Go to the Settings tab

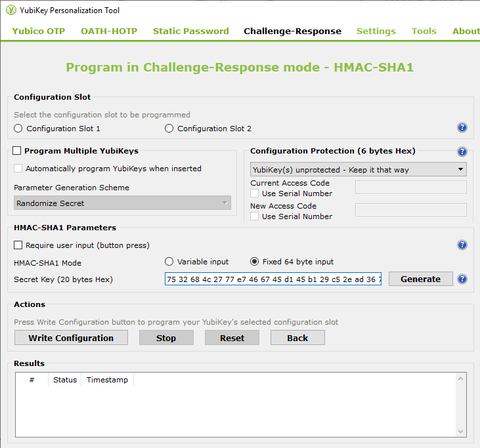(x=376, y=31)
